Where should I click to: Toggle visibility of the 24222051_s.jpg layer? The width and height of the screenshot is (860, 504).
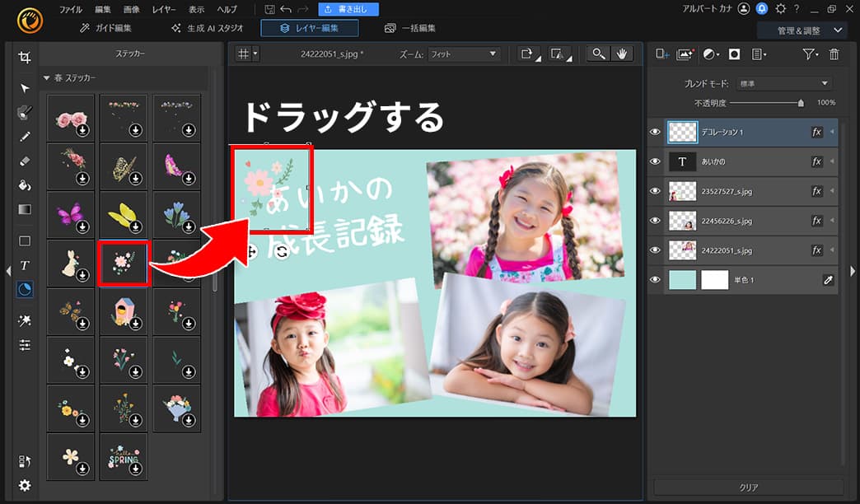tap(655, 250)
